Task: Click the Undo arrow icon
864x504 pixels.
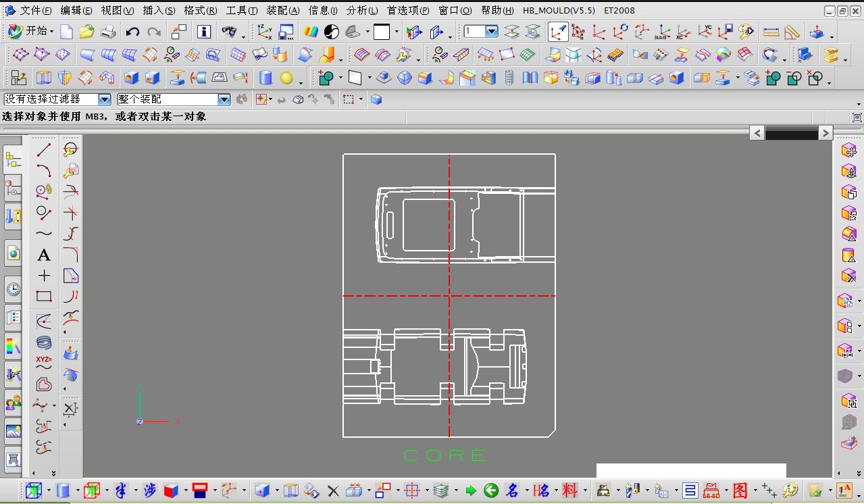Action: point(132,32)
